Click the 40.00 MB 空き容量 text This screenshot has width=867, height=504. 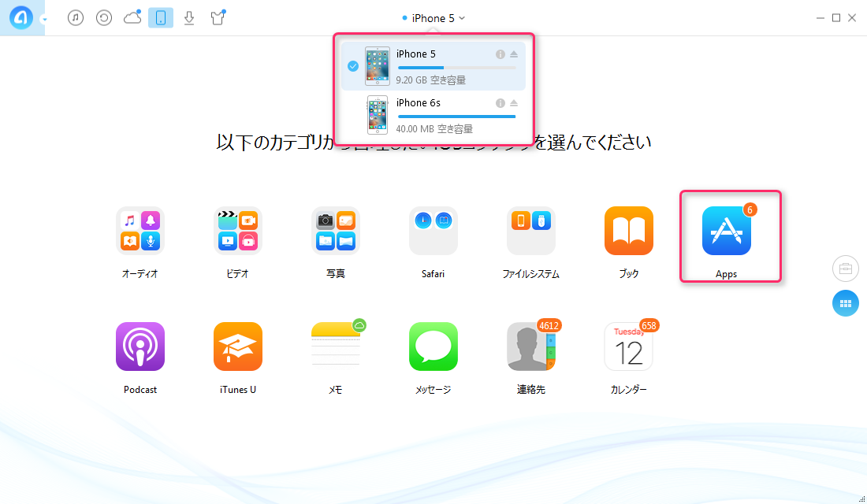point(434,129)
